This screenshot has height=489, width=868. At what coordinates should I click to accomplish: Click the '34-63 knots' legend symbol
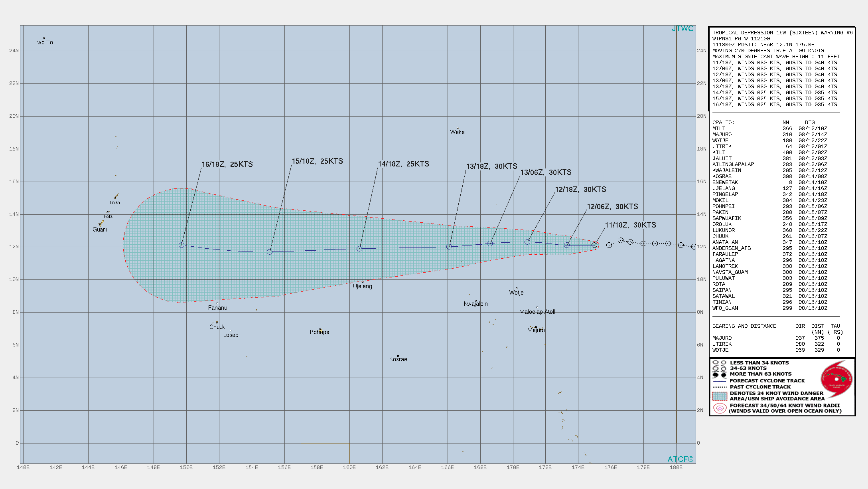[719, 368]
